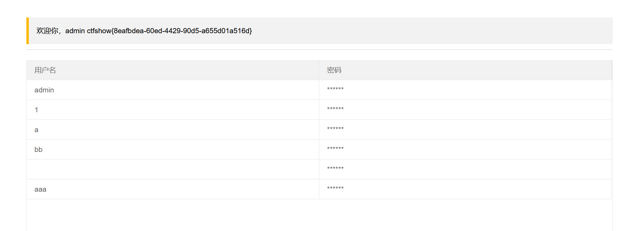The width and height of the screenshot is (644, 231).
Task: Click the 用户名 column header
Action: (x=45, y=70)
